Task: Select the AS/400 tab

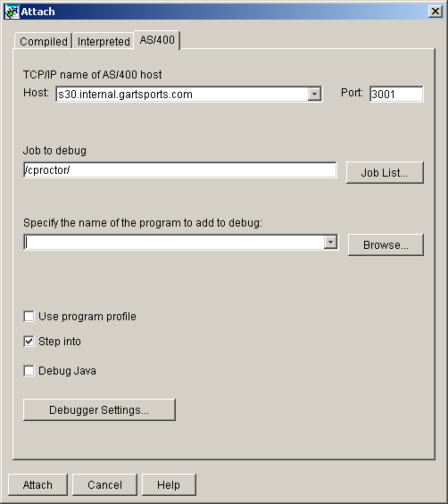Action: tap(157, 40)
